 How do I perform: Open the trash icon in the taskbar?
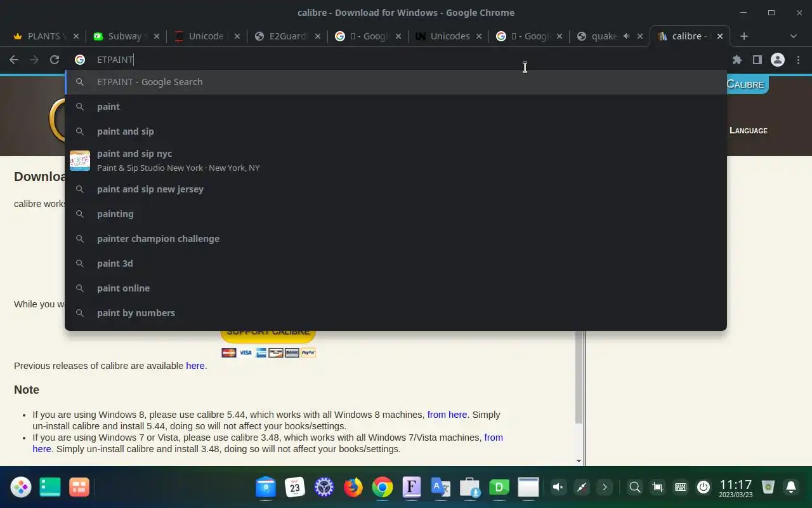pos(768,487)
